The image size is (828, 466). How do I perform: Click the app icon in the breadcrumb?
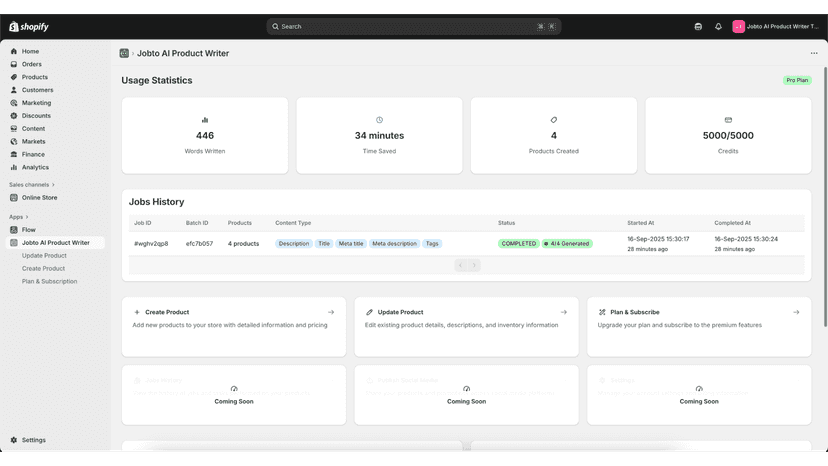124,53
